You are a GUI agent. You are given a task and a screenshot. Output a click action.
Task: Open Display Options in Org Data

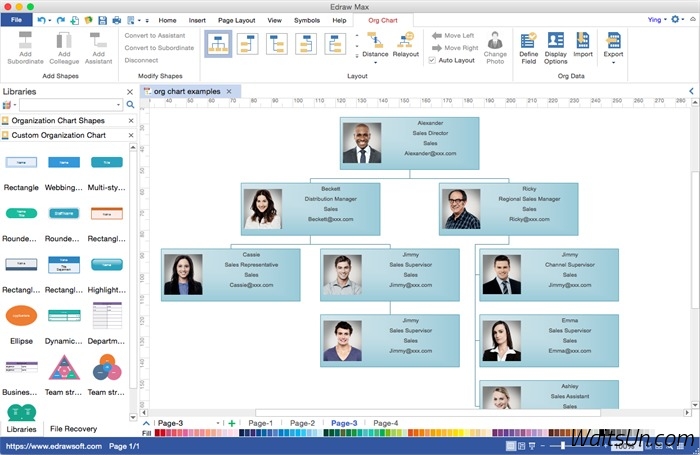tap(555, 46)
